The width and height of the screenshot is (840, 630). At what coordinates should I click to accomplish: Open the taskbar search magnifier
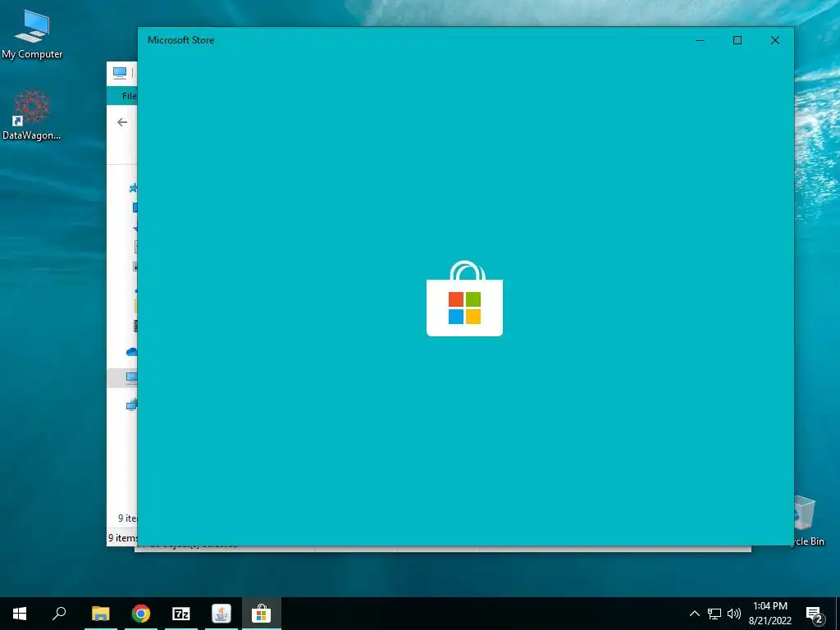pos(59,614)
